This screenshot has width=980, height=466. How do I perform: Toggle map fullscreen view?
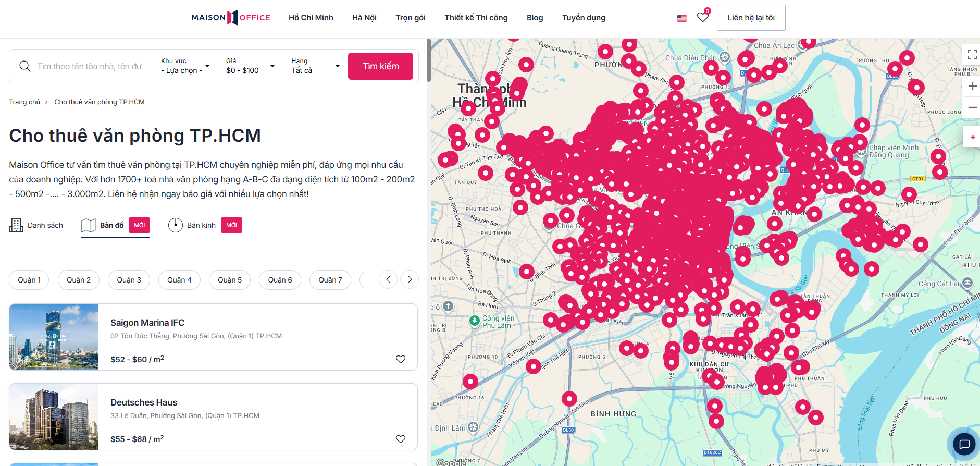(972, 54)
